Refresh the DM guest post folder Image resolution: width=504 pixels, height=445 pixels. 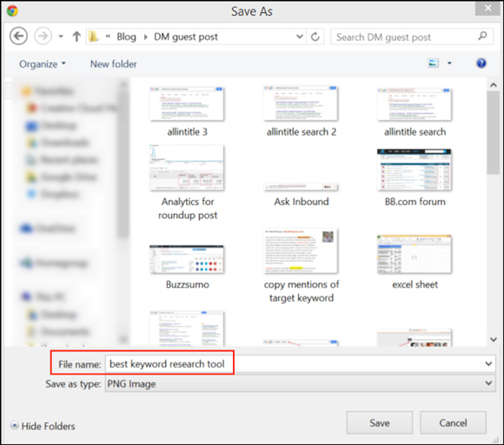pyautogui.click(x=315, y=37)
